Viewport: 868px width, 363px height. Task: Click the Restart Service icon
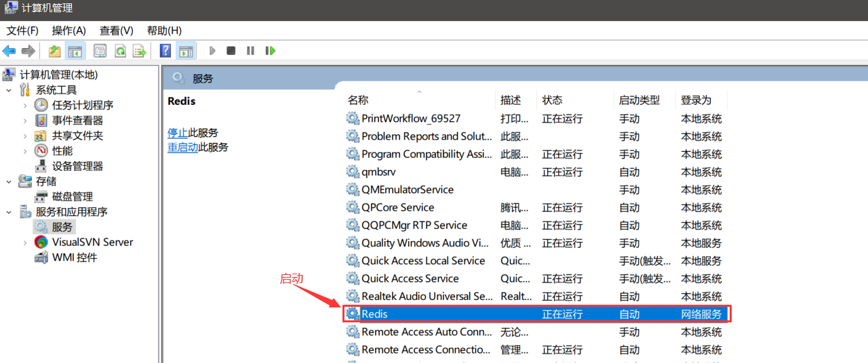(x=270, y=51)
